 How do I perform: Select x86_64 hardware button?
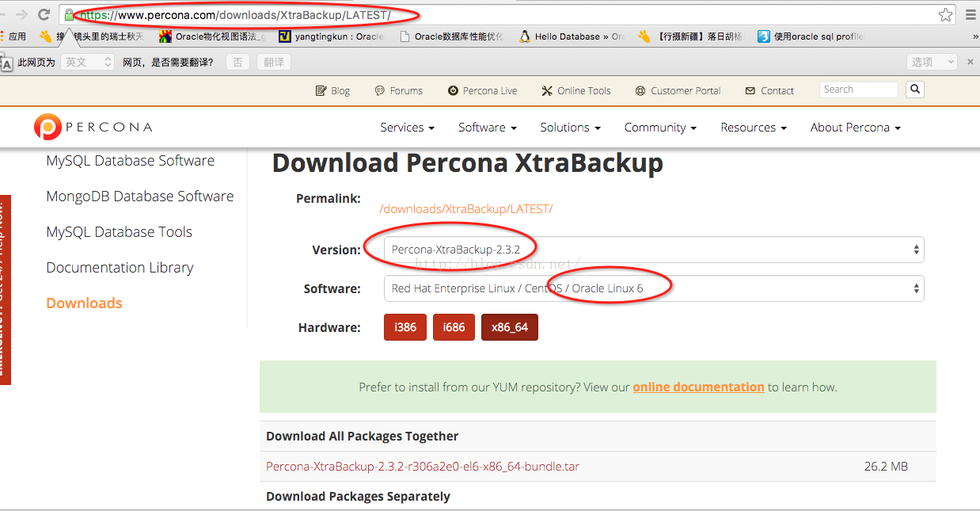coord(509,327)
